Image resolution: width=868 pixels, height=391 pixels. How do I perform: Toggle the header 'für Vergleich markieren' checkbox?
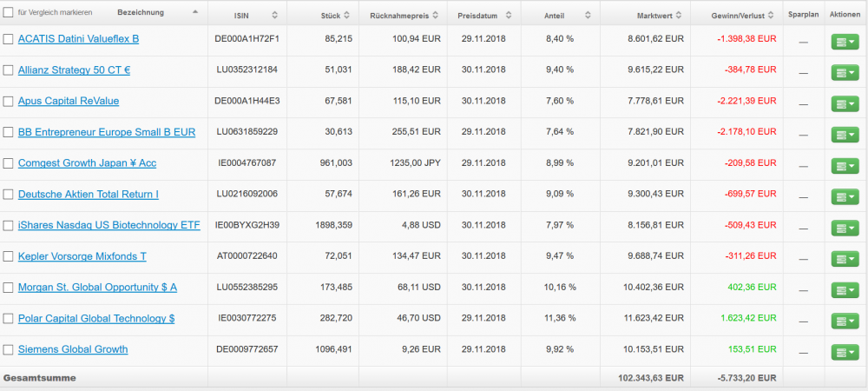click(8, 13)
